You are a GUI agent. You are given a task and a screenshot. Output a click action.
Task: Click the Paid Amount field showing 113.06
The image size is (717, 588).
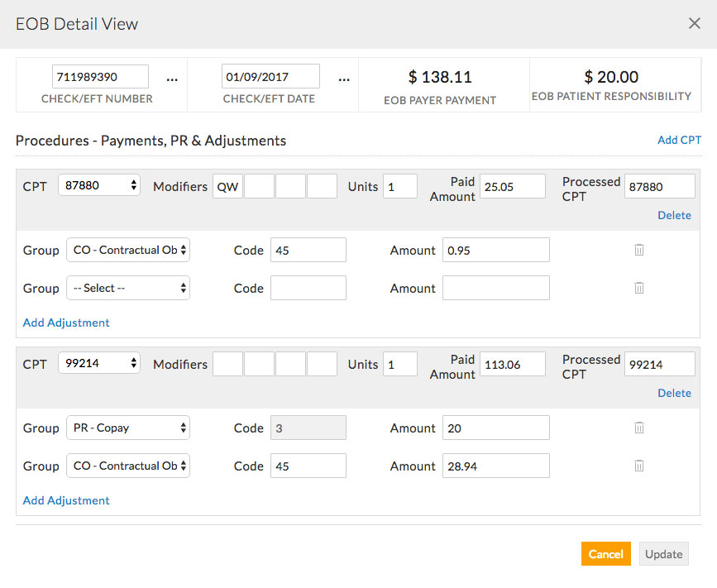[x=512, y=364]
